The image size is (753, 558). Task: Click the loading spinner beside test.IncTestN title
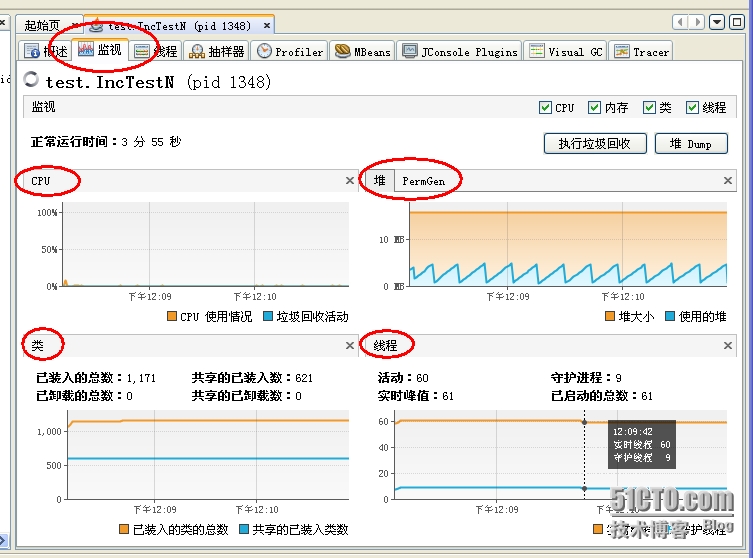coord(31,79)
